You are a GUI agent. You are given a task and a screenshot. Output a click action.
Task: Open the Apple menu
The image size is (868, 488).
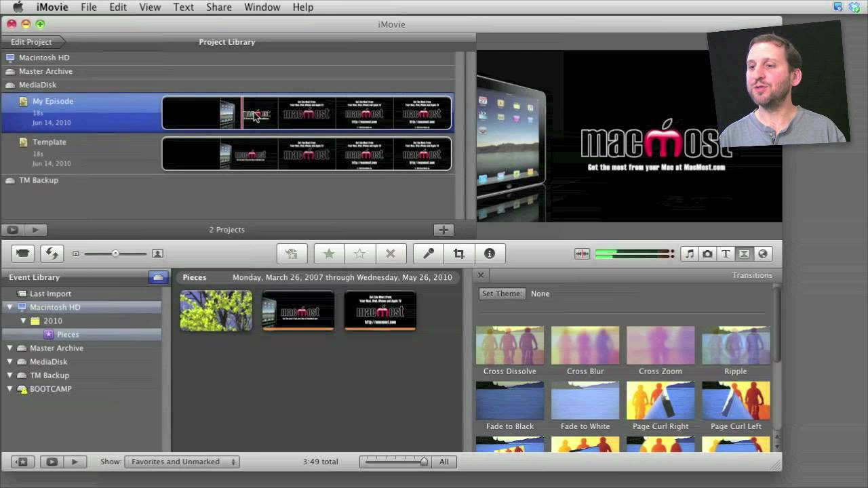point(18,7)
